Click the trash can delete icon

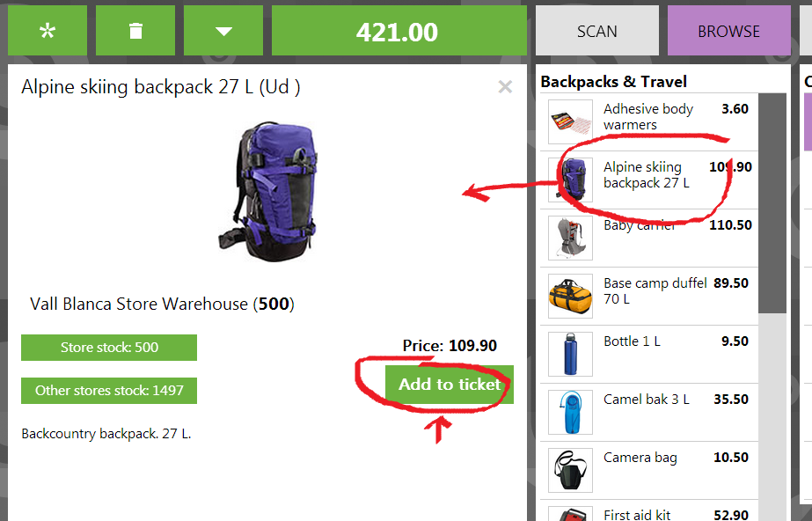(135, 31)
